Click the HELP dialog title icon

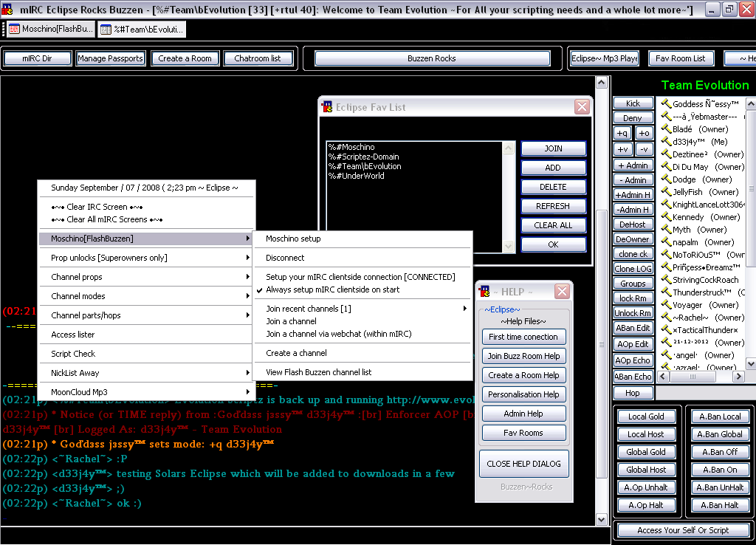point(484,291)
